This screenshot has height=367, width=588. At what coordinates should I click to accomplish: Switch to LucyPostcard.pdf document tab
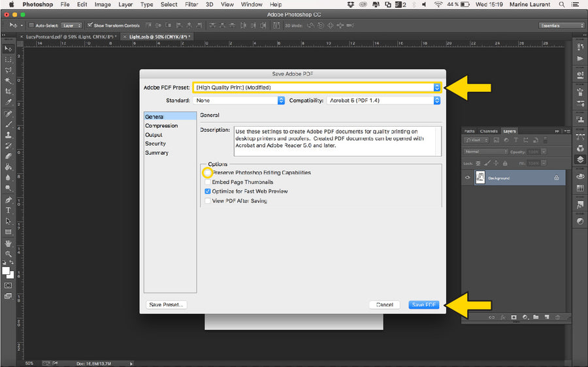tap(71, 37)
